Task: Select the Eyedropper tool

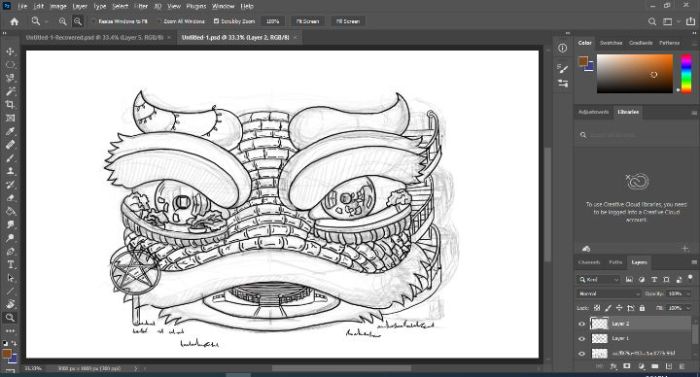Action: point(10,131)
